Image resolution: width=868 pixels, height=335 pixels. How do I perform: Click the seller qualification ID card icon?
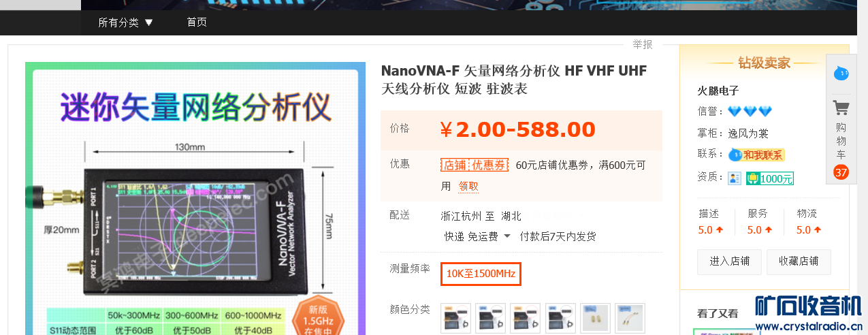[x=735, y=178]
